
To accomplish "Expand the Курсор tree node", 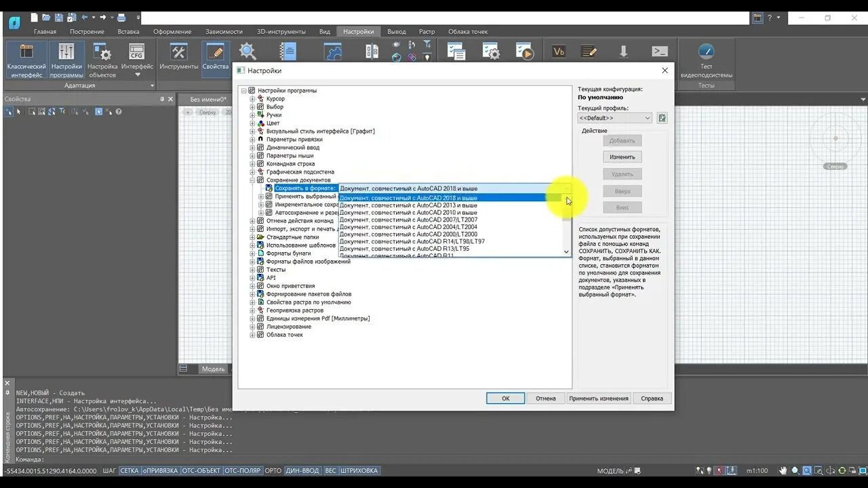I will pyautogui.click(x=252, y=99).
